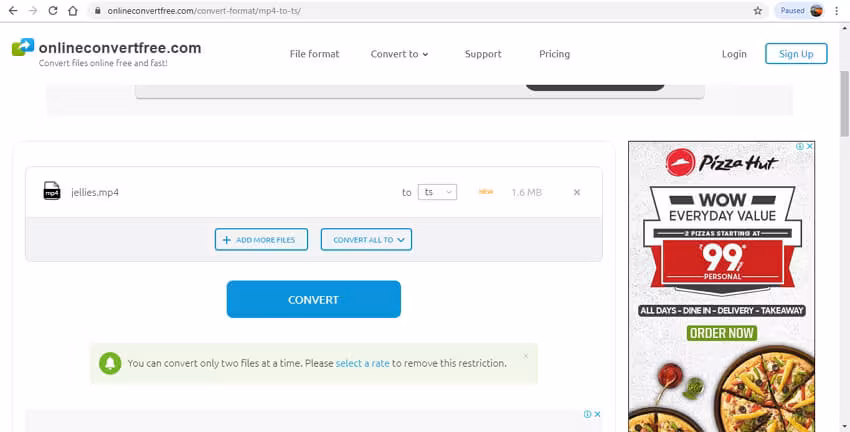Open the ts output format dropdown
Viewport: 850px width, 432px height.
tap(437, 192)
